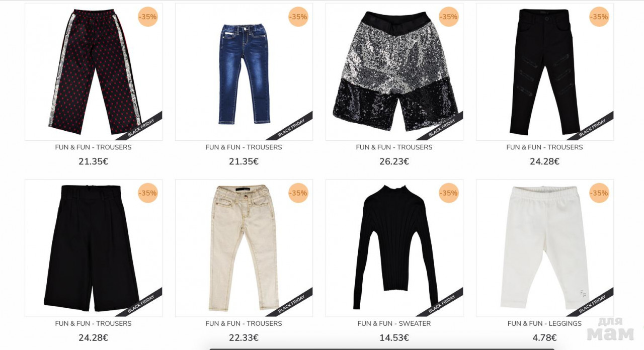Open the blue denim jeans photo
Viewport: 644px width, 350px height.
click(244, 72)
